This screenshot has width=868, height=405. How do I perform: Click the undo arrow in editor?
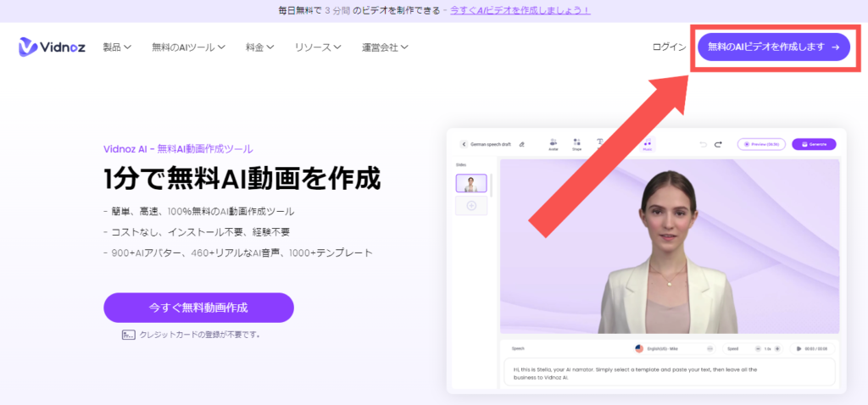(x=703, y=144)
